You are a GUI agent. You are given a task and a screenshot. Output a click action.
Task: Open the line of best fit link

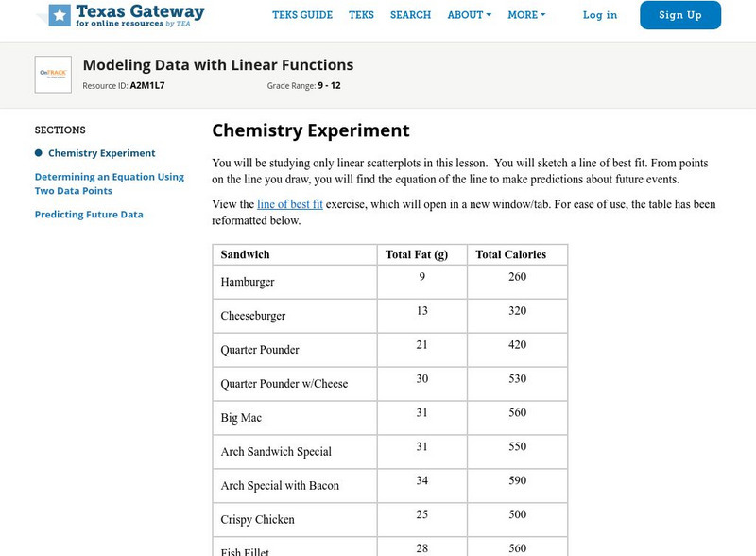[x=290, y=203]
